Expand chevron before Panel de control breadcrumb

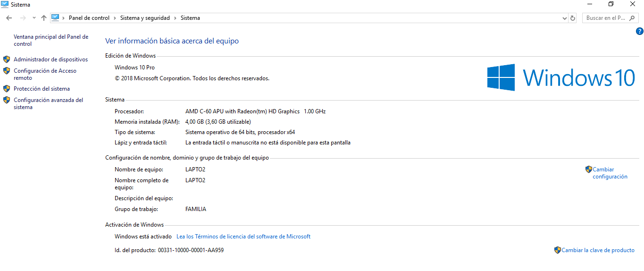point(64,18)
